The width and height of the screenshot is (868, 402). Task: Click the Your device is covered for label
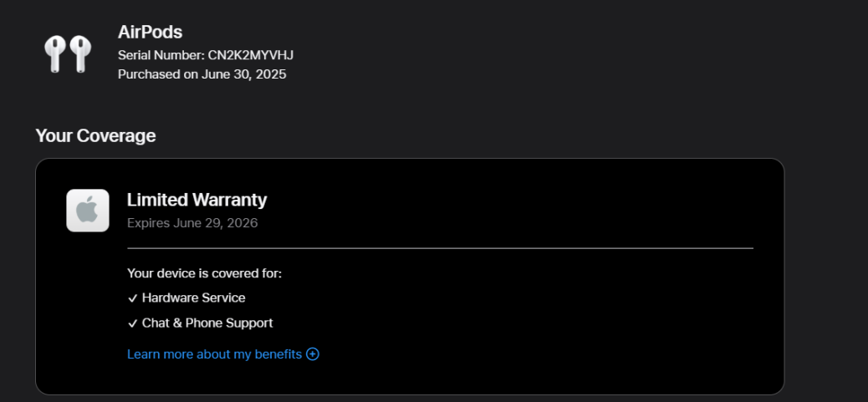[x=204, y=273]
